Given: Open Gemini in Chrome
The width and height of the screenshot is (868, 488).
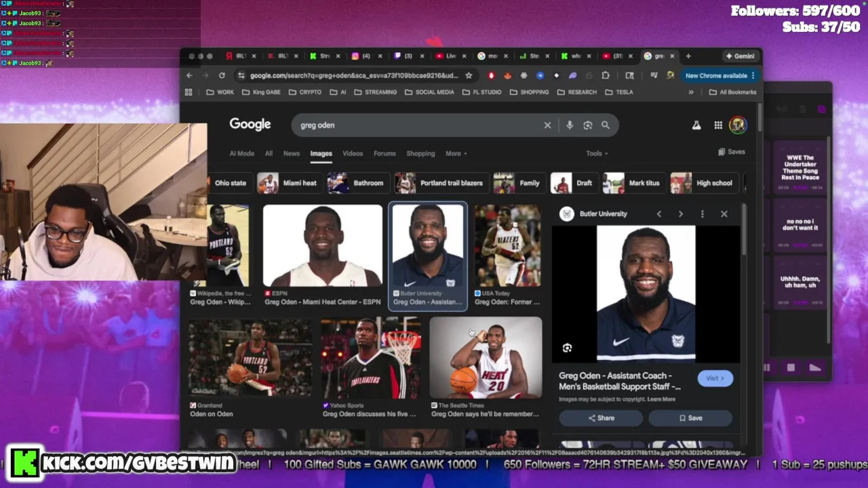Looking at the screenshot, I should [740, 56].
